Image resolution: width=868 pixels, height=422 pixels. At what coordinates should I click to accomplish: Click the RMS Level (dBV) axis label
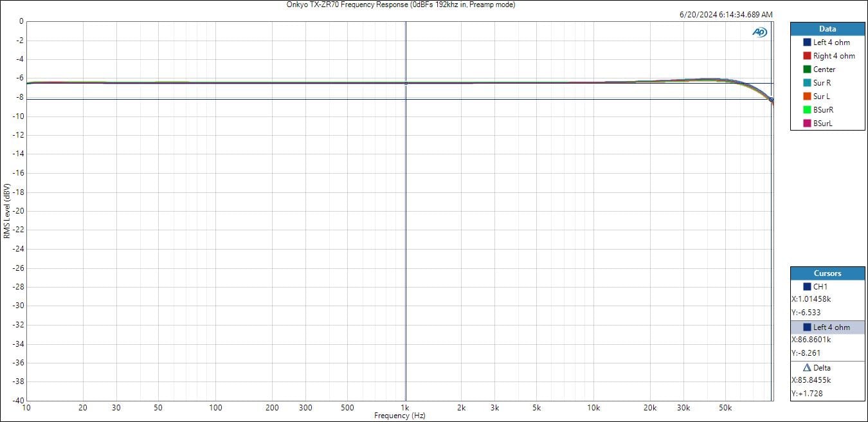coord(6,211)
